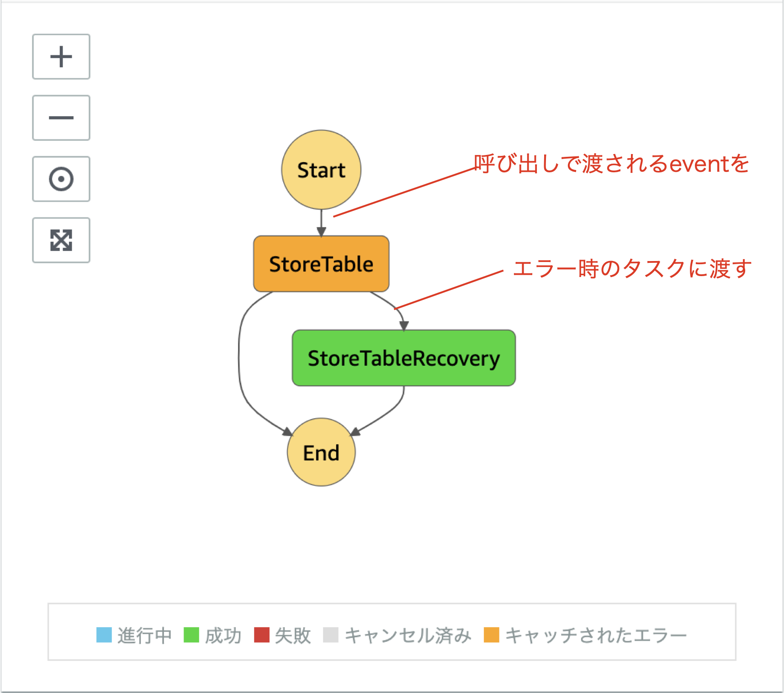This screenshot has width=784, height=693.
Task: Click the キャンセル済み legend label
Action: (x=408, y=635)
